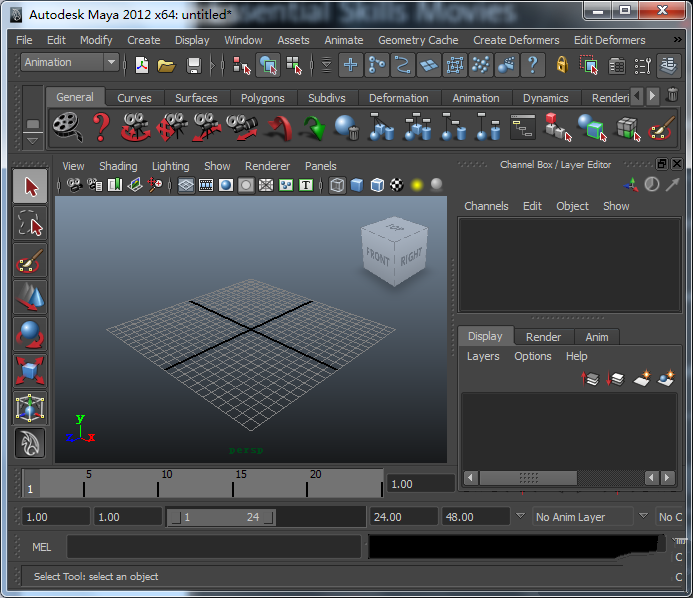Activate the Rotate tool sphere icon
This screenshot has height=598, width=693.
[30, 334]
